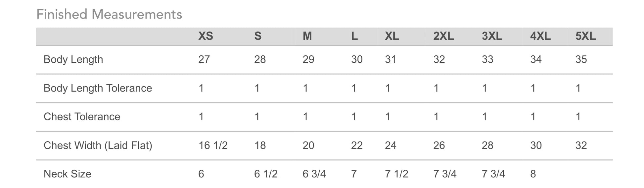Image resolution: width=644 pixels, height=188 pixels.
Task: Select the 5XL body length value 35
Action: (x=581, y=59)
